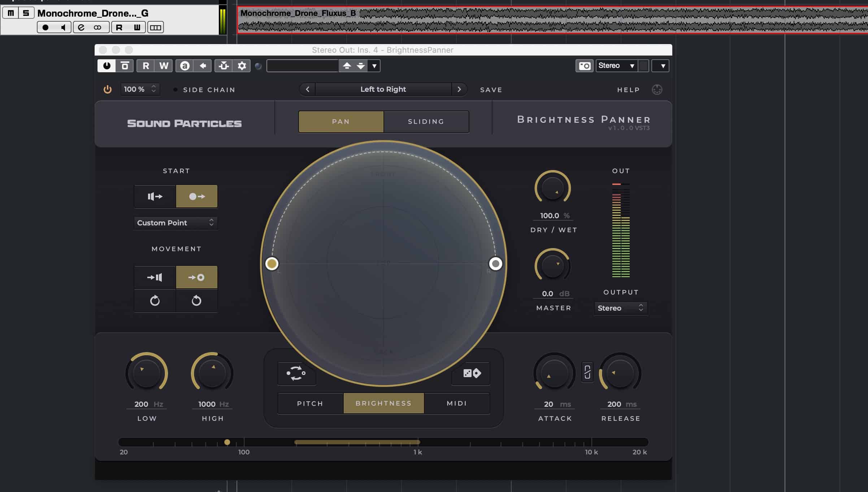Toggle the orange plugin bypass power icon

[x=107, y=89]
